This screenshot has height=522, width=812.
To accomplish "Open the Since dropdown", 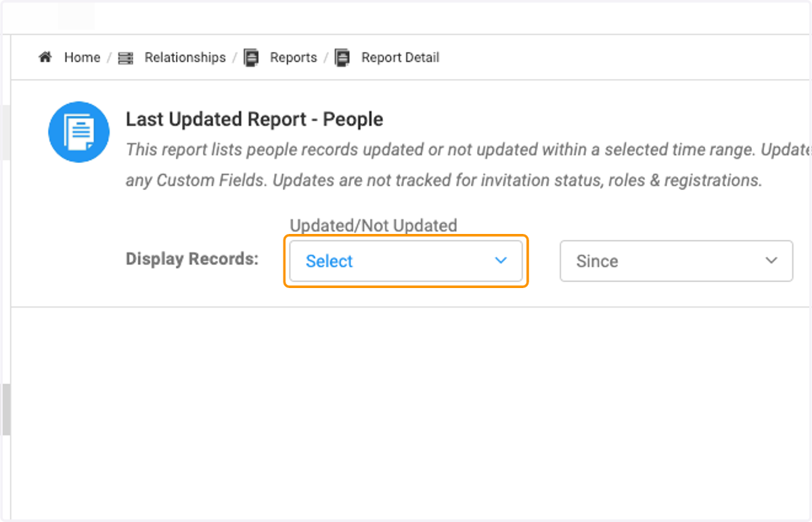I will click(x=677, y=261).
